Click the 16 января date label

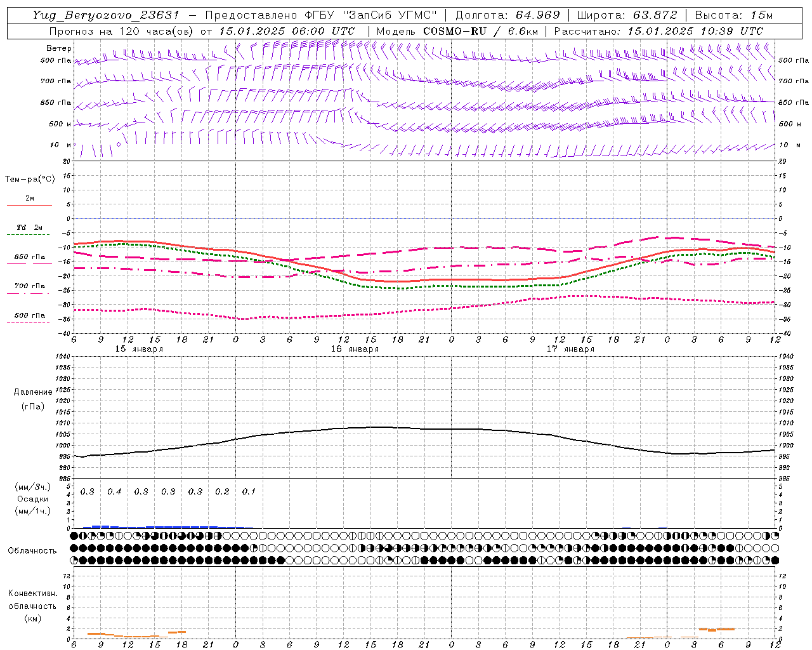[355, 349]
